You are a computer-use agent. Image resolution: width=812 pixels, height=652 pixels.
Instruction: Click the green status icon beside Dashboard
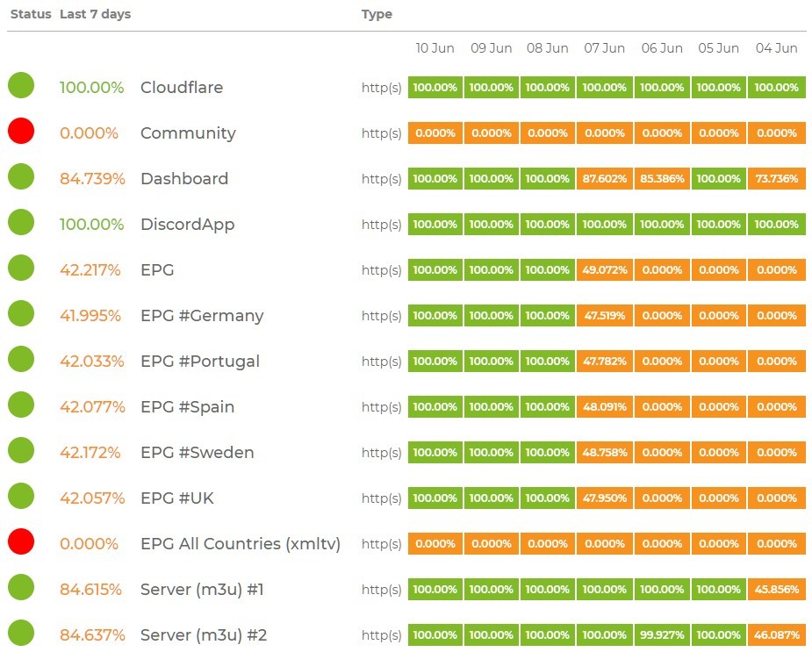pos(21,177)
